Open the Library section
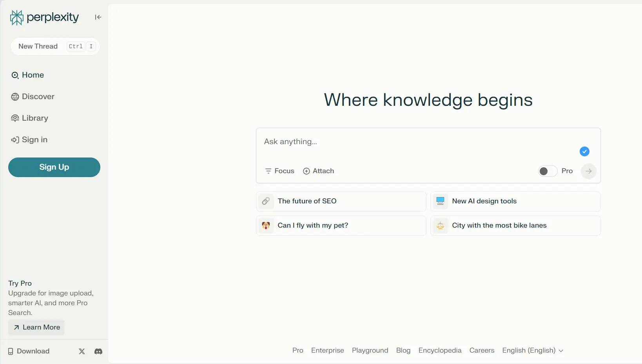This screenshot has height=364, width=642. pos(29,118)
